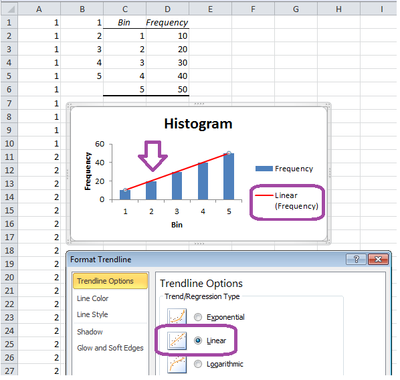Click cell D5 containing 40

[168, 76]
